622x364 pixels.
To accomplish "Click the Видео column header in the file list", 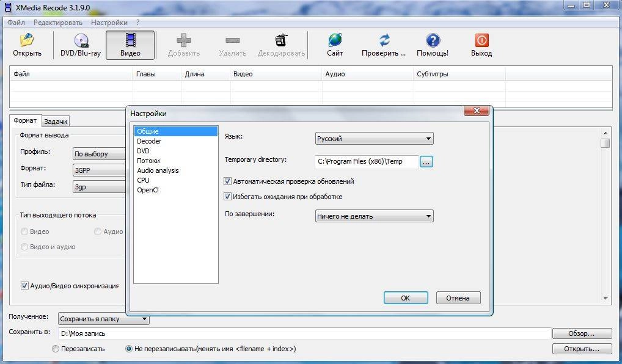I will [276, 74].
